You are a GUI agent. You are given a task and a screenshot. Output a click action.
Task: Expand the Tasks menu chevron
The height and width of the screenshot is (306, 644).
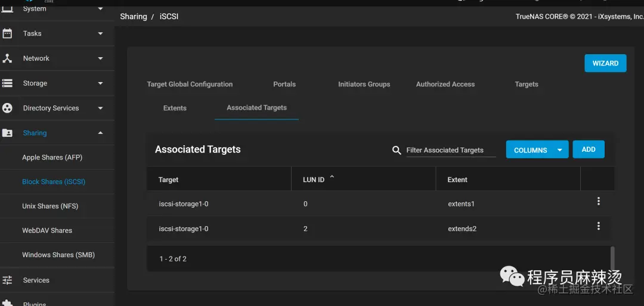pyautogui.click(x=100, y=33)
